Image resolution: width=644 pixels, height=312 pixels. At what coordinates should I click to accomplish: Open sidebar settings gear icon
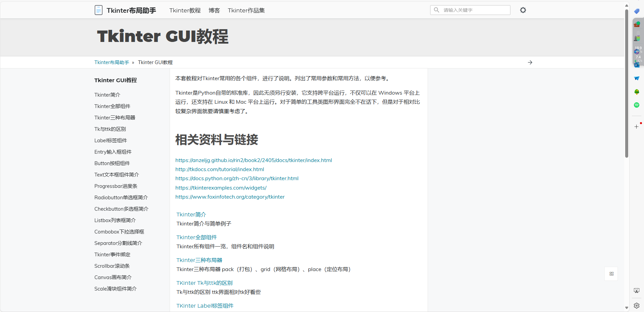click(637, 306)
